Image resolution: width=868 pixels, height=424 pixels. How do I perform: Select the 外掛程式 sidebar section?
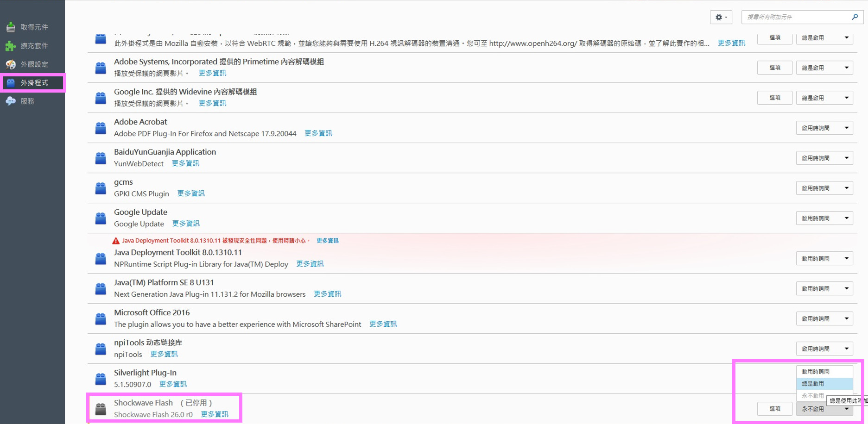point(32,83)
